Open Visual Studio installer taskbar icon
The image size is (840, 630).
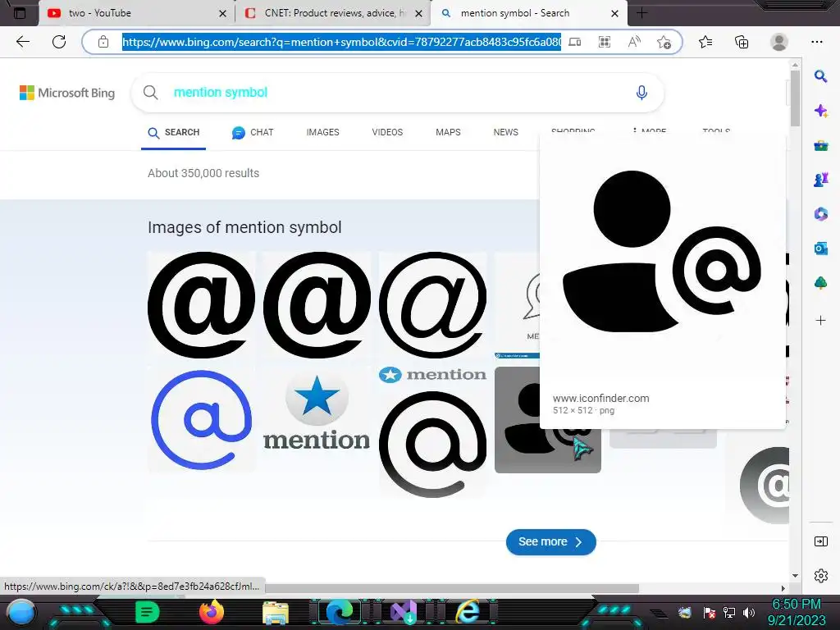coord(404,613)
